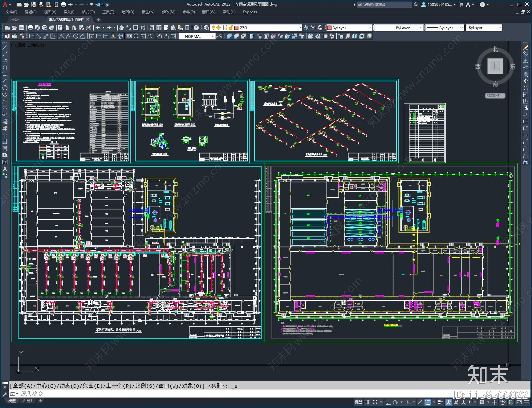Select the multiline Text tool in left toolbar
532x408 pixels.
[x=5, y=169]
